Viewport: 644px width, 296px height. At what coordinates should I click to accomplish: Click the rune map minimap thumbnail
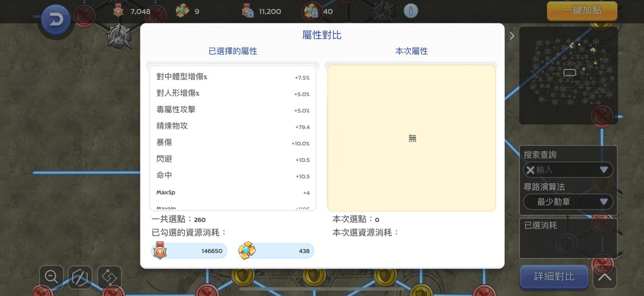tap(568, 75)
